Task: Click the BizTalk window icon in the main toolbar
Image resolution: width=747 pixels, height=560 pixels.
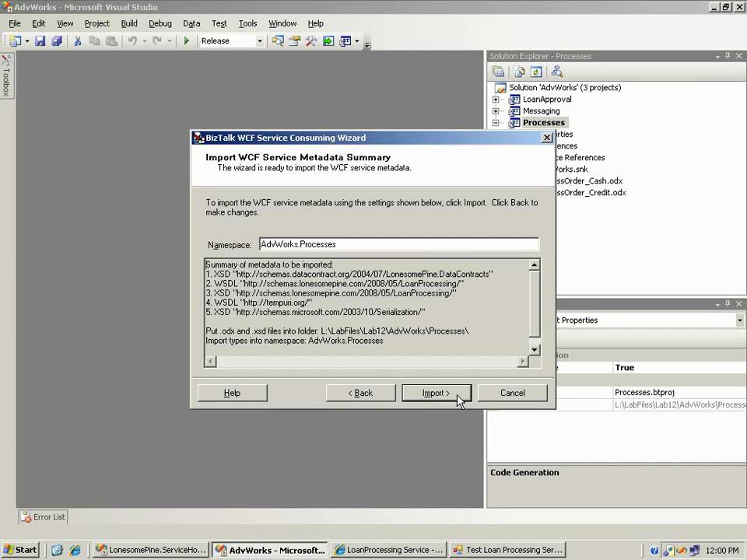Action: pos(345,41)
